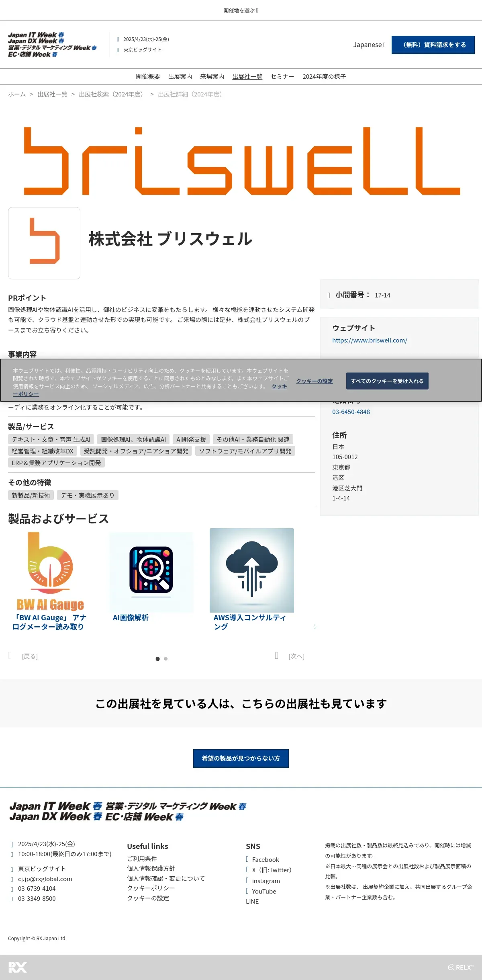Open the LINE SNS link
This screenshot has height=980, width=482.
pos(252,901)
